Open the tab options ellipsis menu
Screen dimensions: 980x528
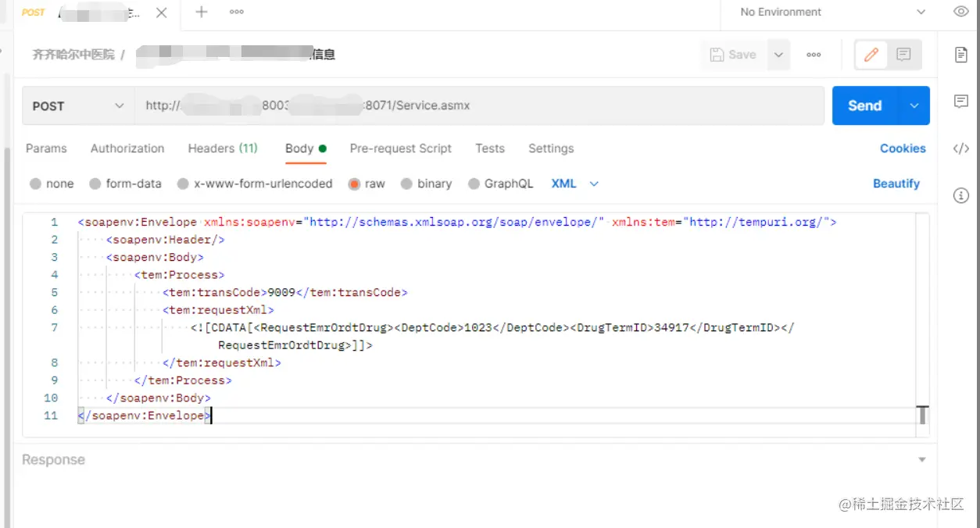pos(237,12)
